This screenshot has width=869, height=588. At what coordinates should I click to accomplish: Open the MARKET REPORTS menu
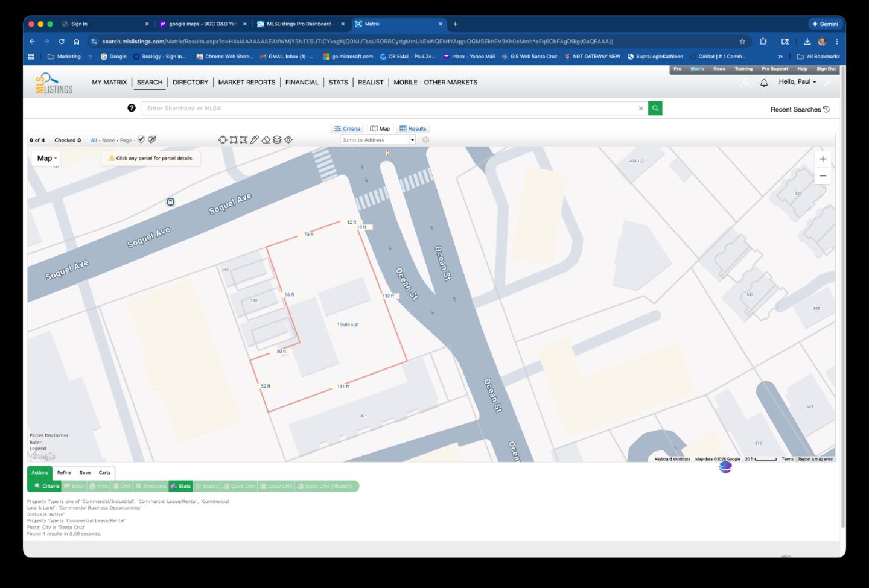tap(247, 83)
